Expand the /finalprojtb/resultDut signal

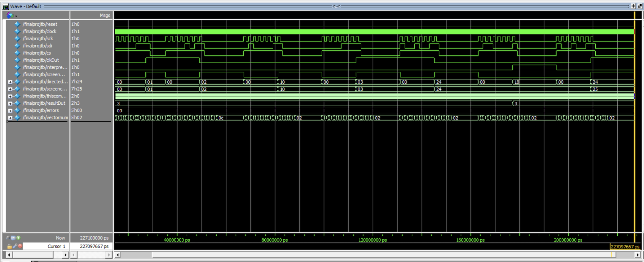click(10, 104)
